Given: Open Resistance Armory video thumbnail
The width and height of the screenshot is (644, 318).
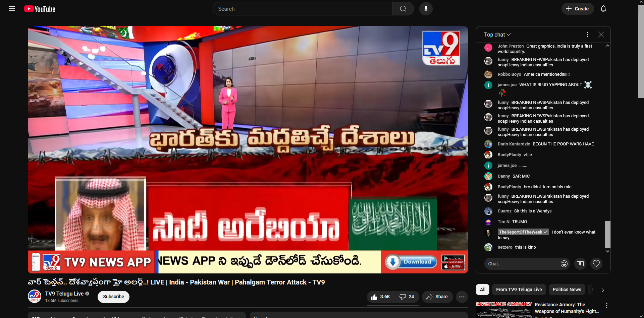Looking at the screenshot, I should point(504,310).
